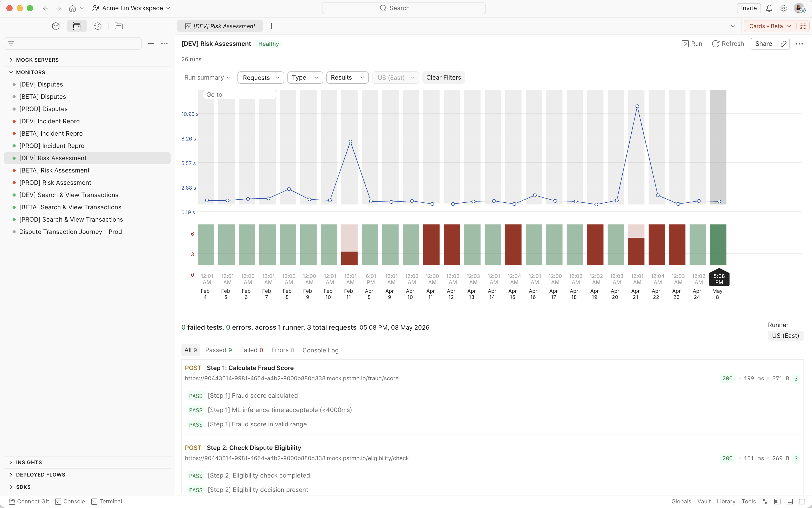The height and width of the screenshot is (508, 812).
Task: Click the Go to input field
Action: point(240,95)
